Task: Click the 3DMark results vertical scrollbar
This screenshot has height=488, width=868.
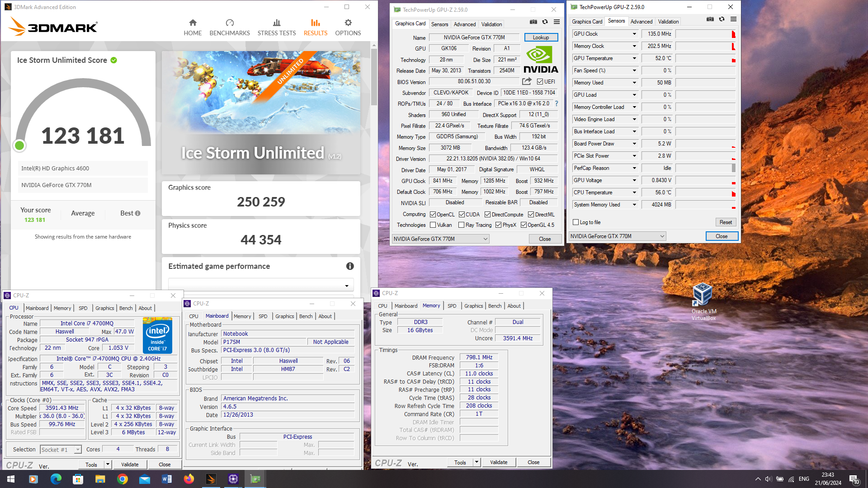Action: tap(374, 77)
